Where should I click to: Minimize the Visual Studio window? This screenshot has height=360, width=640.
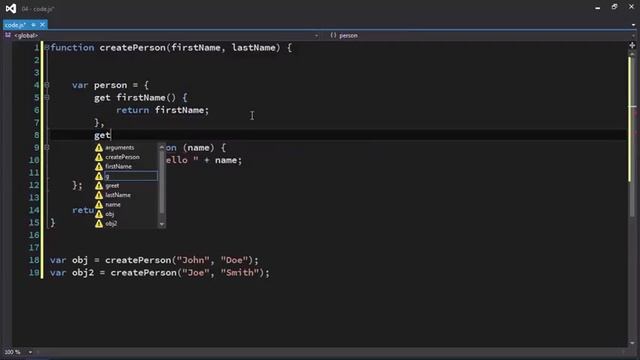coord(598,8)
